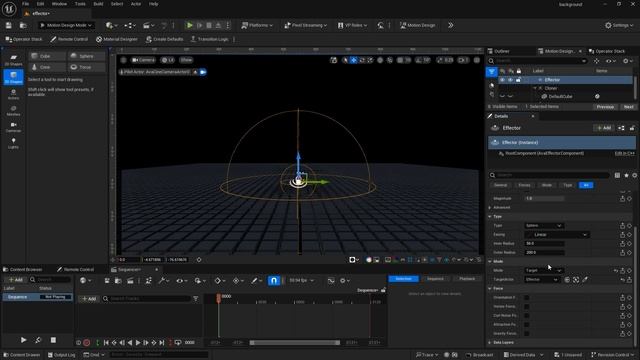The image size is (640, 360).
Task: Open the sequencer fps dropdown
Action: point(302,280)
